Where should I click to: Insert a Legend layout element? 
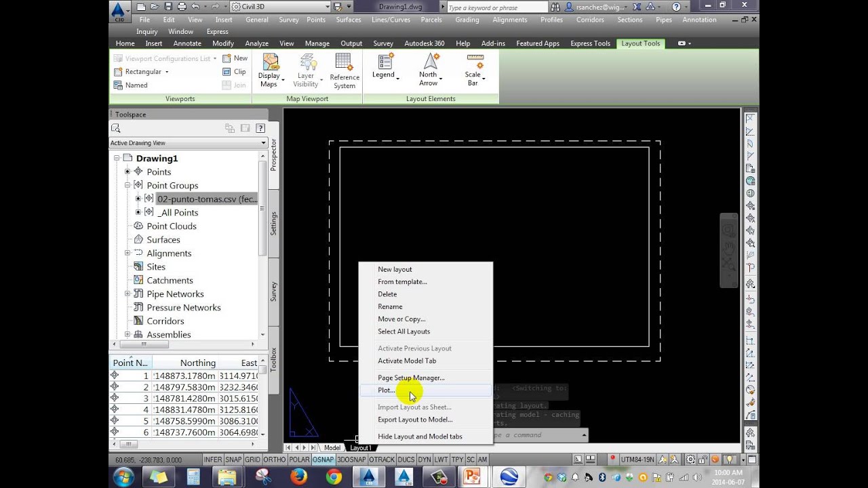coord(384,67)
